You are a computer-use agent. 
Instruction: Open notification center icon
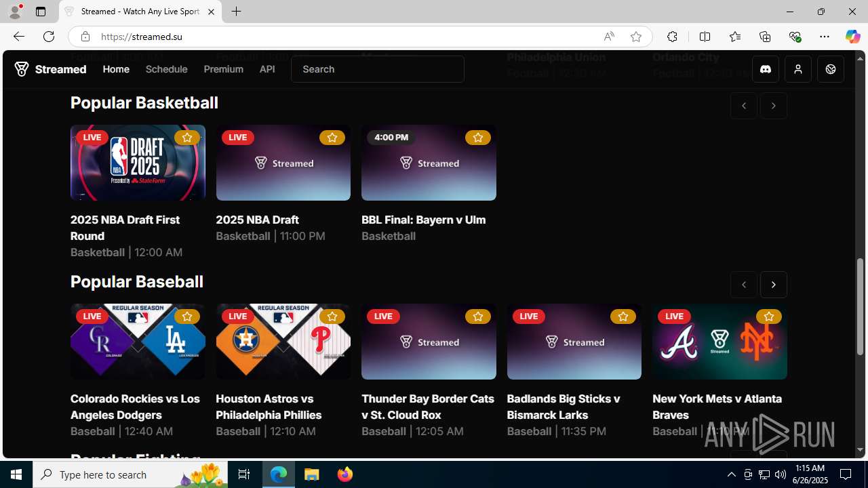point(846,474)
